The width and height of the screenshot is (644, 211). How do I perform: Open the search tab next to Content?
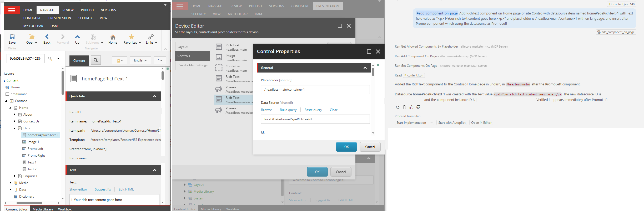[96, 60]
